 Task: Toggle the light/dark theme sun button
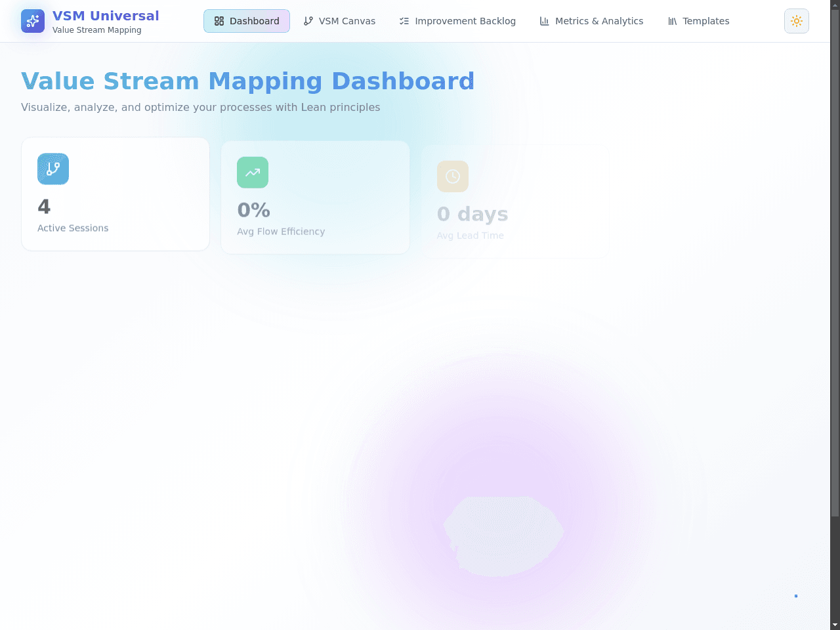click(797, 21)
